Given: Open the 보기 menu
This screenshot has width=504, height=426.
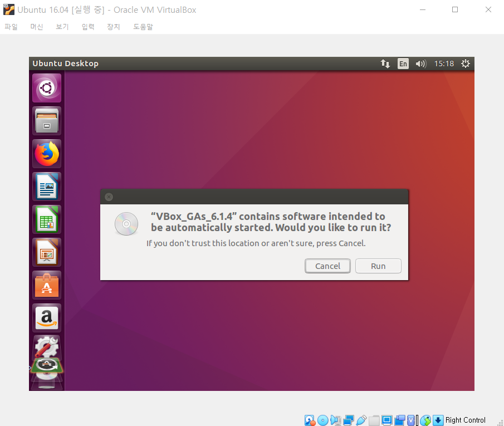Looking at the screenshot, I should [62, 27].
